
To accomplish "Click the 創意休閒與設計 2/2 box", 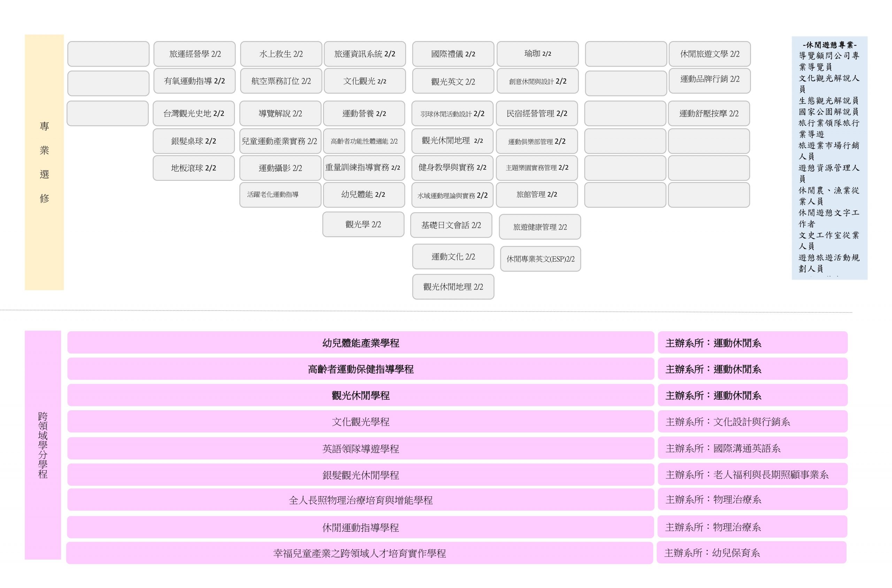I will pos(538,80).
